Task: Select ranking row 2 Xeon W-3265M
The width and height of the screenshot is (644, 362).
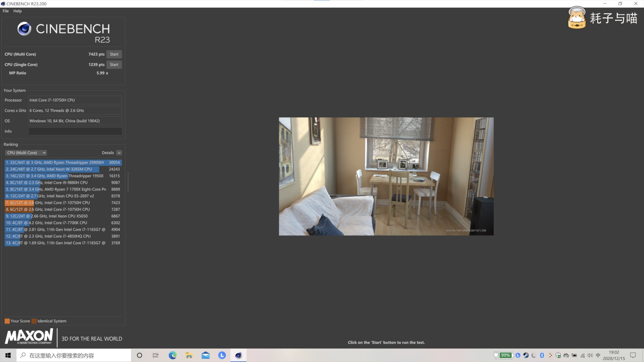Action: (63, 169)
